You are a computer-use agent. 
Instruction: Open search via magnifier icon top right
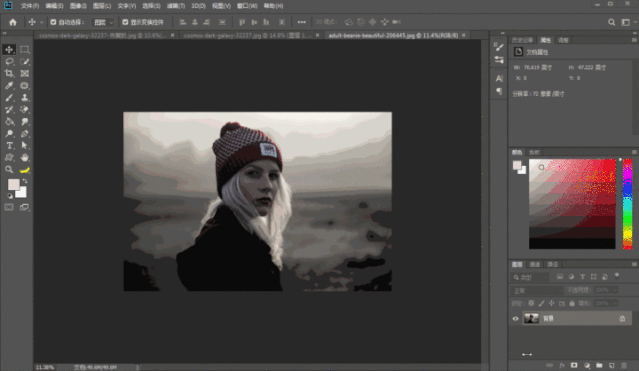[611, 22]
